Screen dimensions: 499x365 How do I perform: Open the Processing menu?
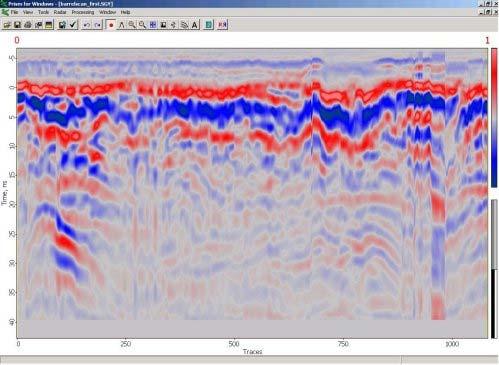click(83, 12)
